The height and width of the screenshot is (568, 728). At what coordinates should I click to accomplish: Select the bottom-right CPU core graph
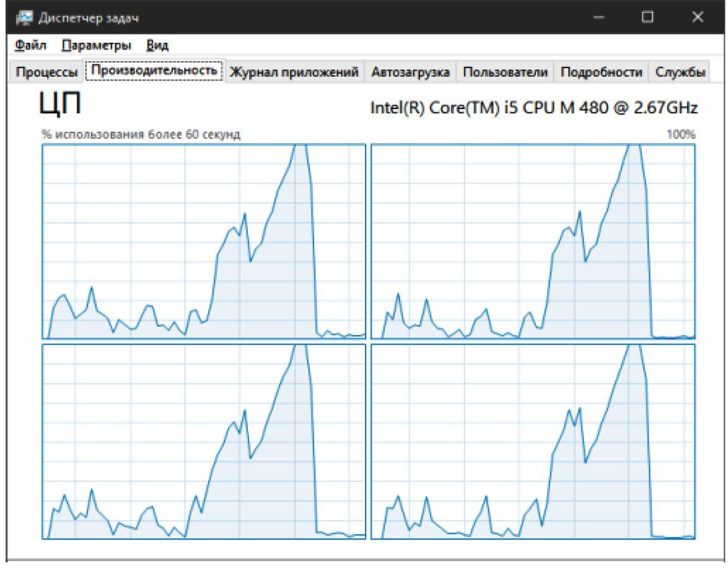click(x=533, y=441)
